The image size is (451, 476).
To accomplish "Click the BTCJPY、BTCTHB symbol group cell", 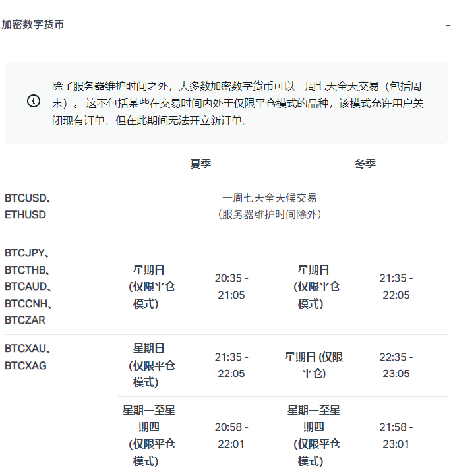I will (28, 287).
